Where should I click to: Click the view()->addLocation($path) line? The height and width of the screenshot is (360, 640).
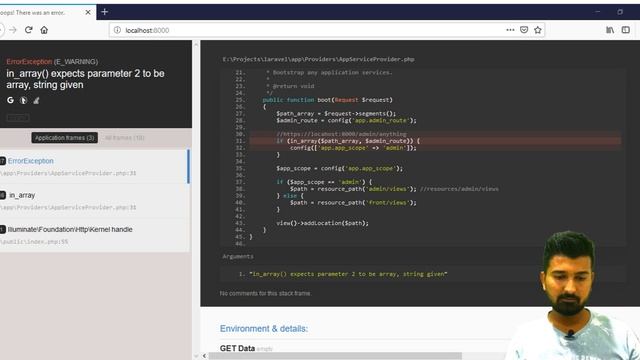(322, 223)
